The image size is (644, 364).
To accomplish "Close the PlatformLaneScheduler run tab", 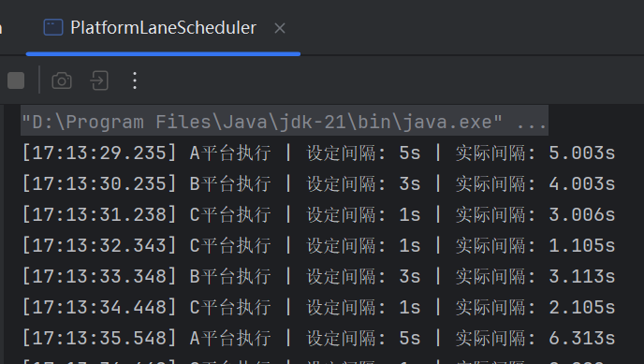I will pyautogui.click(x=280, y=28).
